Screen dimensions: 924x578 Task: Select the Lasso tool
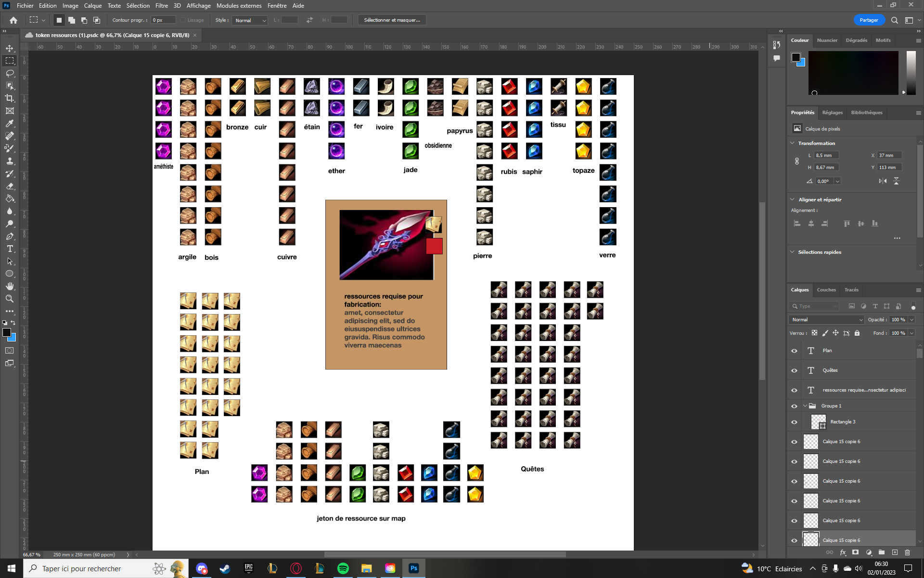pyautogui.click(x=10, y=73)
